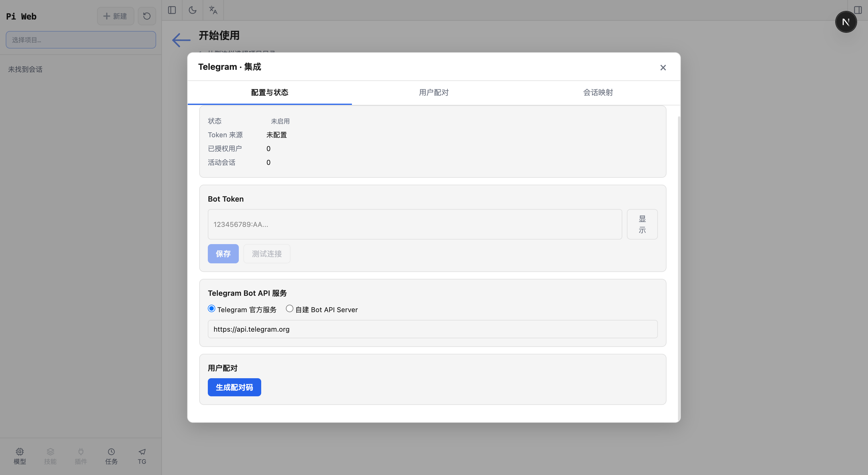Click the 未配置 Token source value
The width and height of the screenshot is (868, 475).
[277, 135]
